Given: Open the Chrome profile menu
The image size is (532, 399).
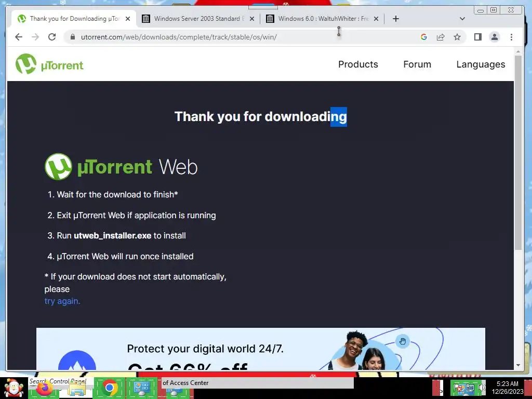Looking at the screenshot, I should click(495, 37).
